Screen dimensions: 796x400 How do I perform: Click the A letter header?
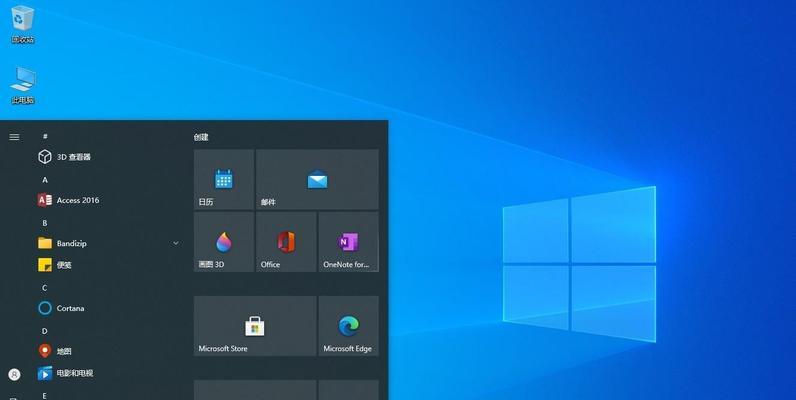[45, 180]
